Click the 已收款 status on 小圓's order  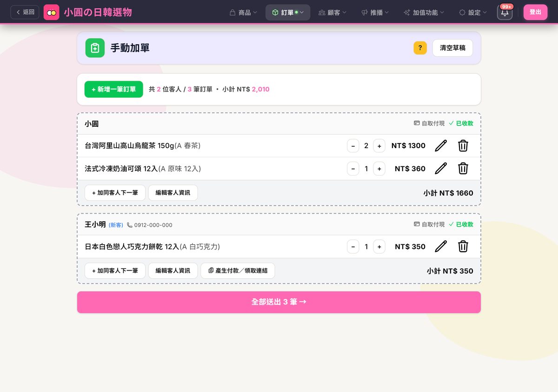(461, 124)
